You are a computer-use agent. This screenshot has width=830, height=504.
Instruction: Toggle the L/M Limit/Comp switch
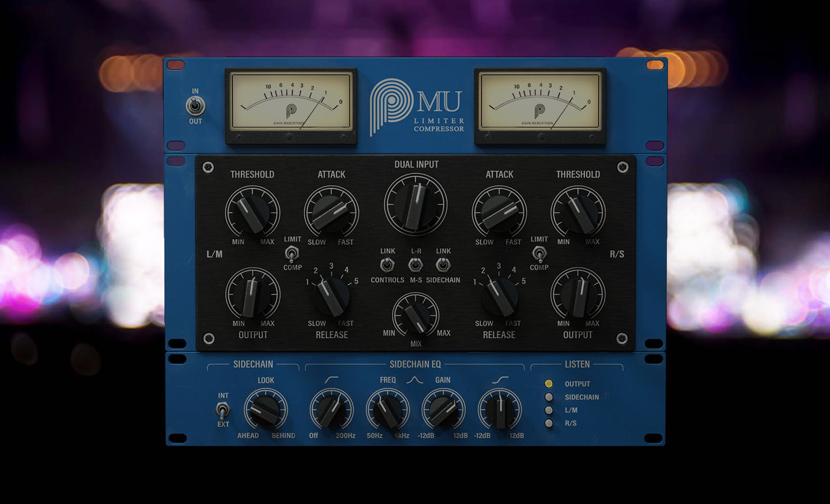pyautogui.click(x=292, y=253)
